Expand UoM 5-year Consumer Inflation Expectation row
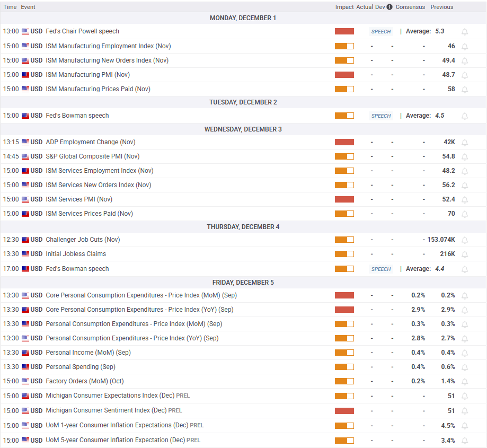The image size is (487, 448). pos(115,440)
